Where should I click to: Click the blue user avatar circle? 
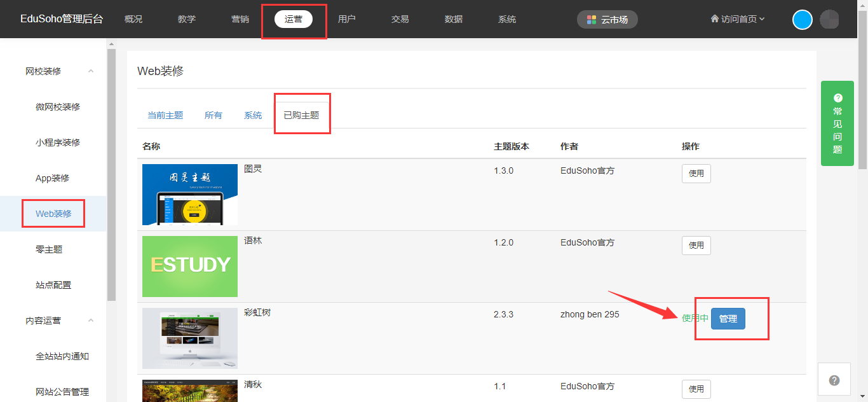click(803, 20)
